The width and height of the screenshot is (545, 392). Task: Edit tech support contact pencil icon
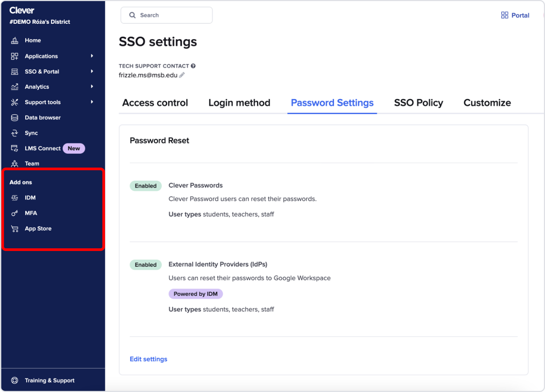[182, 75]
